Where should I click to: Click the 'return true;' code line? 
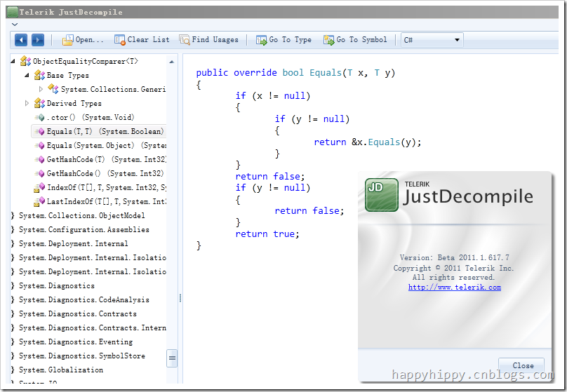(x=267, y=234)
